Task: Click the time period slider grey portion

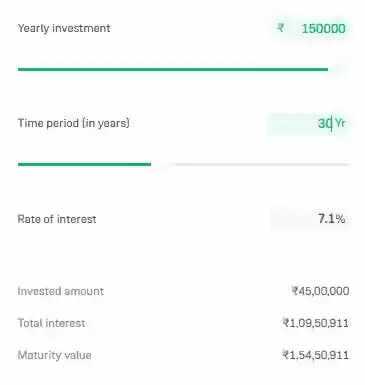Action: pyautogui.click(x=262, y=164)
